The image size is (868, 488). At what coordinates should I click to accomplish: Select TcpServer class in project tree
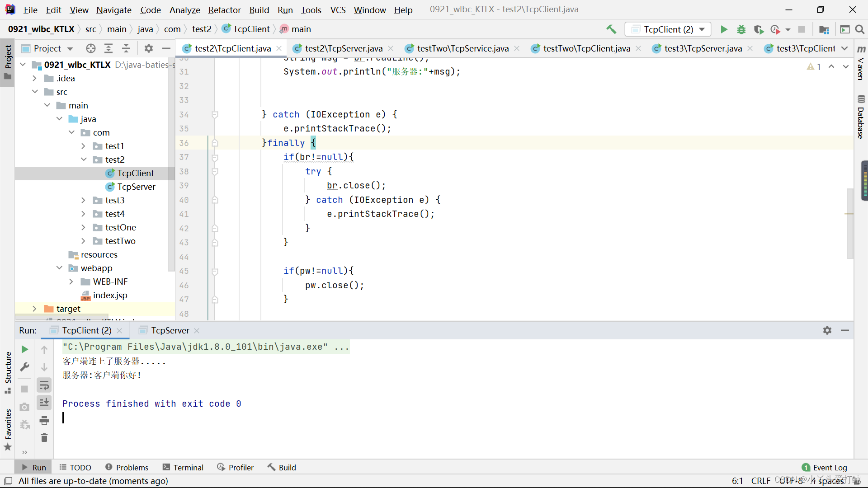tap(136, 187)
